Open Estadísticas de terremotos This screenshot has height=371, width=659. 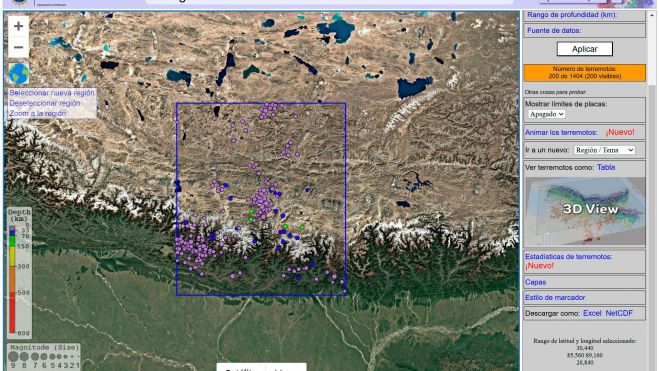pos(568,256)
